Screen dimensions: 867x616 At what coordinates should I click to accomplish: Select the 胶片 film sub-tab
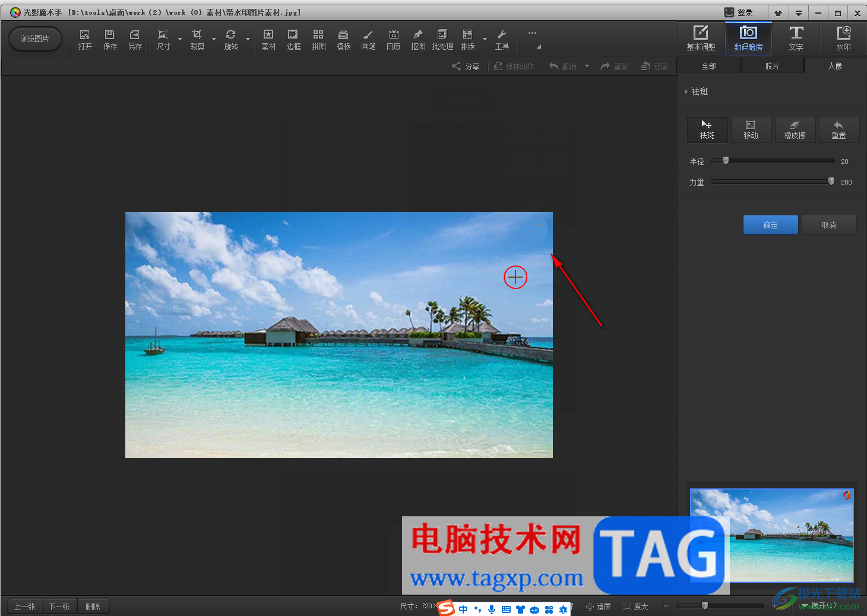[772, 66]
